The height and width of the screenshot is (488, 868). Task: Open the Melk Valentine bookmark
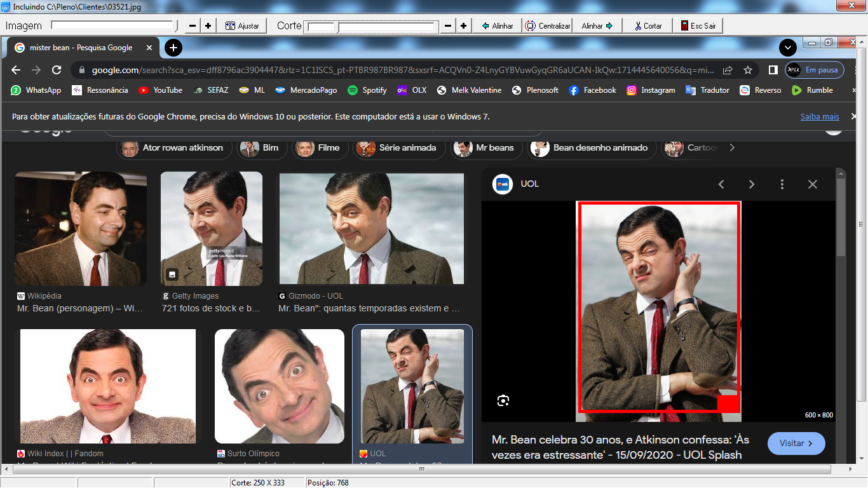click(469, 90)
